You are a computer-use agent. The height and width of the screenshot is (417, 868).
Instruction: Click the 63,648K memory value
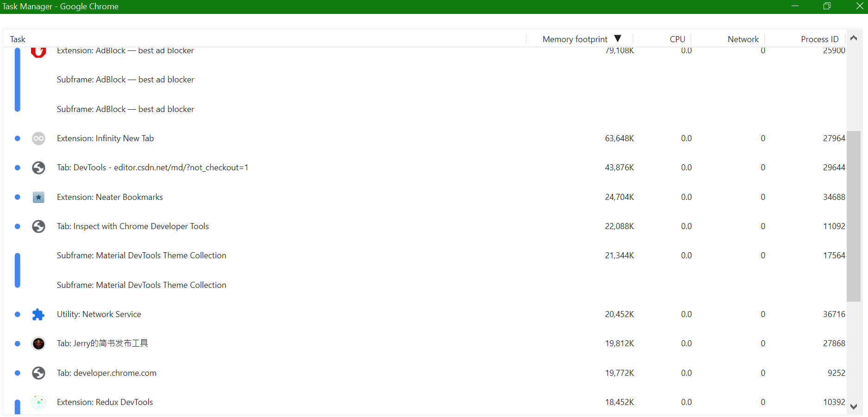619,138
